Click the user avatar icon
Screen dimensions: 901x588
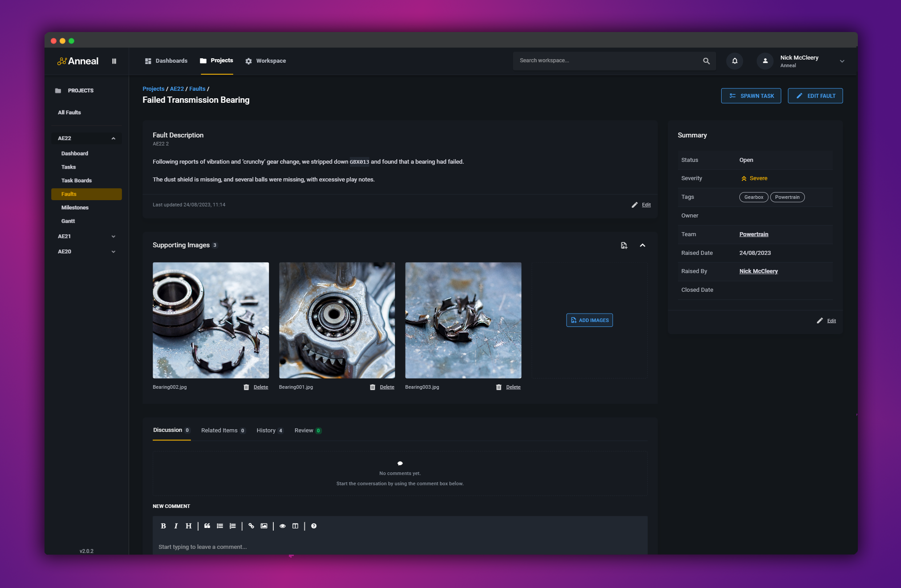765,61
